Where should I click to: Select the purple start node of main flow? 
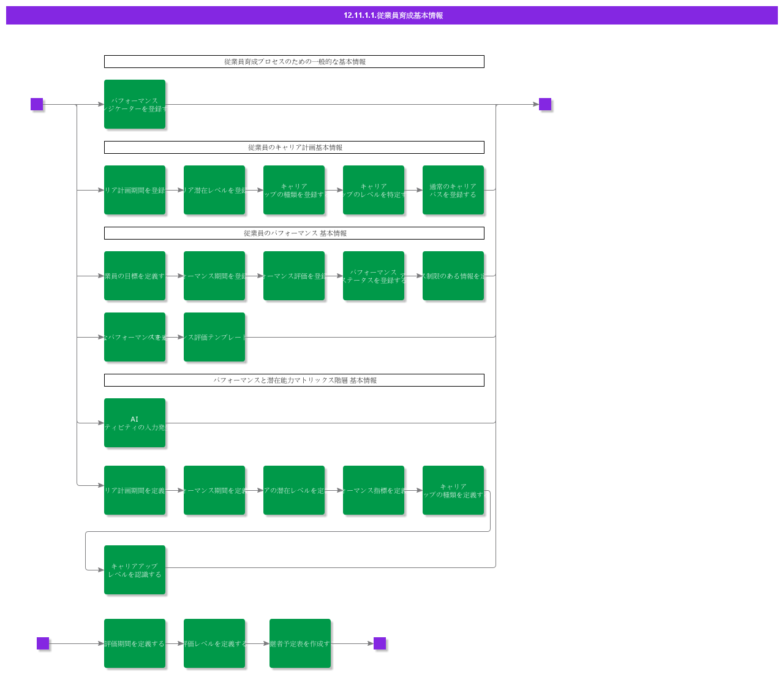(37, 104)
